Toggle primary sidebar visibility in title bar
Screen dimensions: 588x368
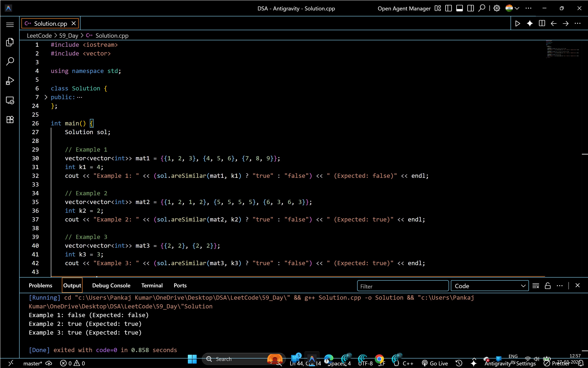click(449, 8)
